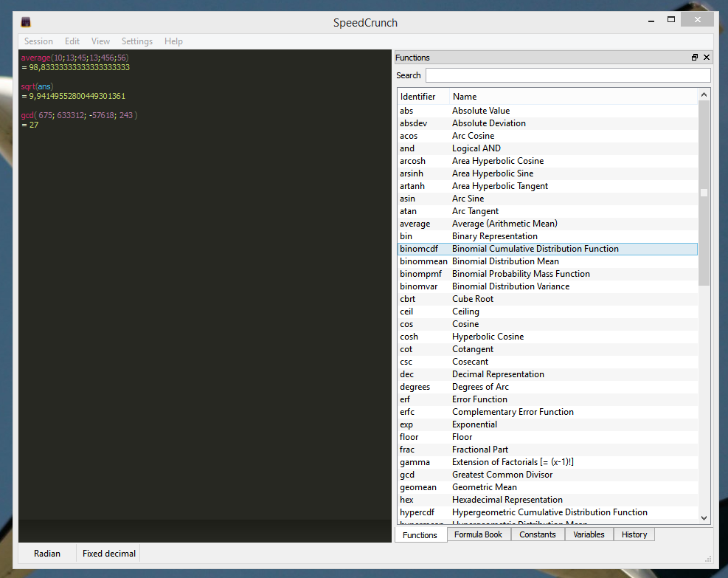Screen dimensions: 728x578
Task: Select the gcd function in the list
Action: tap(443, 475)
